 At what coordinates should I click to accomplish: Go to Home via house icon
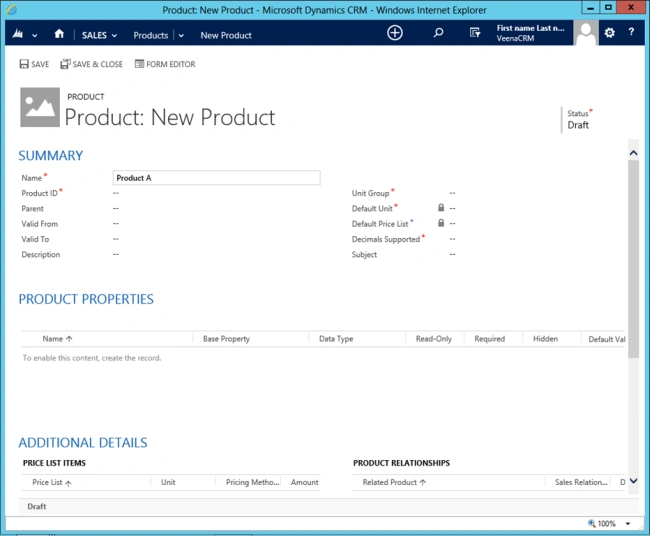pyautogui.click(x=59, y=34)
